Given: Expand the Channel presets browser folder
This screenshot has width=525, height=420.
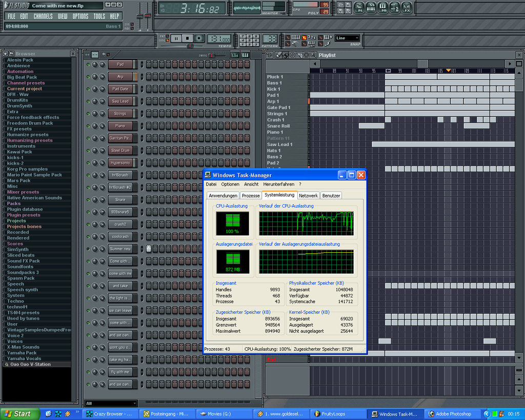Looking at the screenshot, I should click(26, 83).
